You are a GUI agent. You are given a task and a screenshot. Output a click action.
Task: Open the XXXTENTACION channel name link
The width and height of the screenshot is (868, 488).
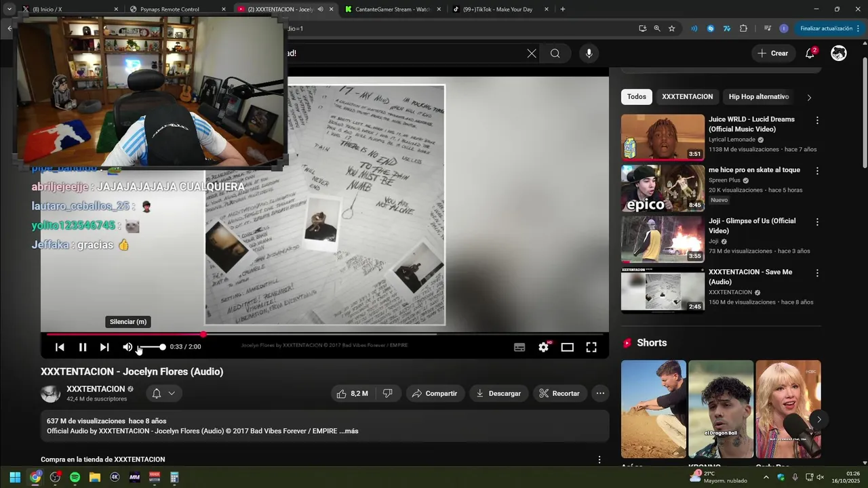coord(96,389)
